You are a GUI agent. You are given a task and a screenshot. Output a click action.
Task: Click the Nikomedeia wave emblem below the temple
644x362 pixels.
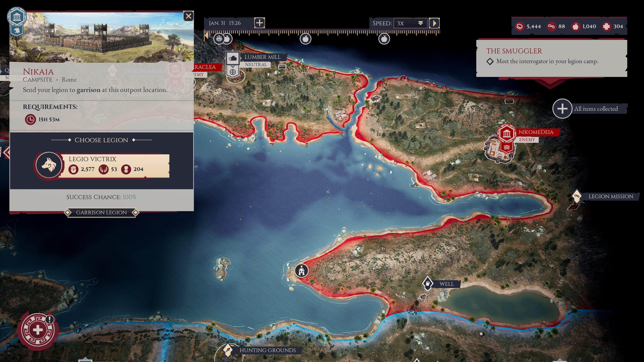(506, 147)
